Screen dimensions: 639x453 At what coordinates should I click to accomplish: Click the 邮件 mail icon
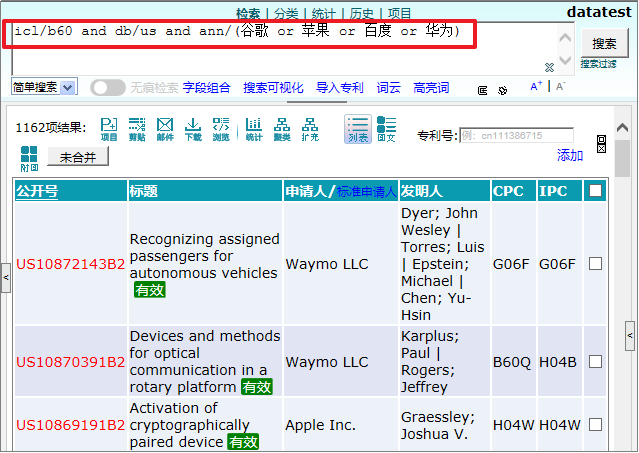[165, 129]
